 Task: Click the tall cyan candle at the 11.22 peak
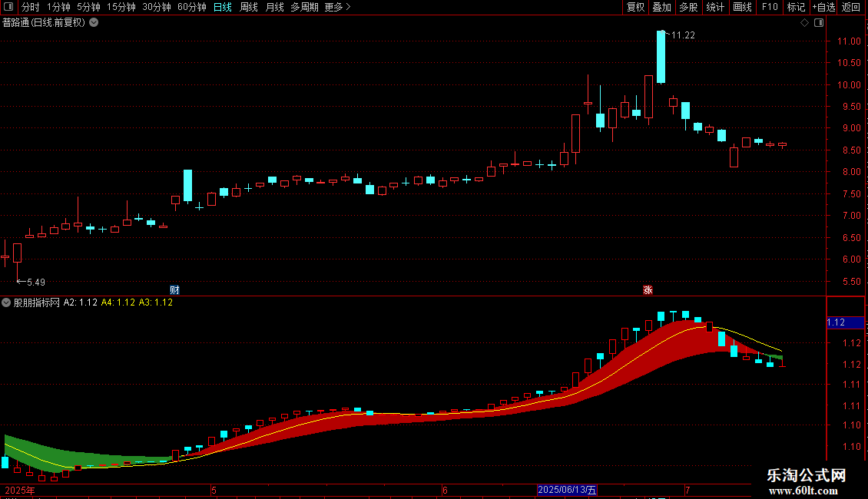tap(661, 57)
